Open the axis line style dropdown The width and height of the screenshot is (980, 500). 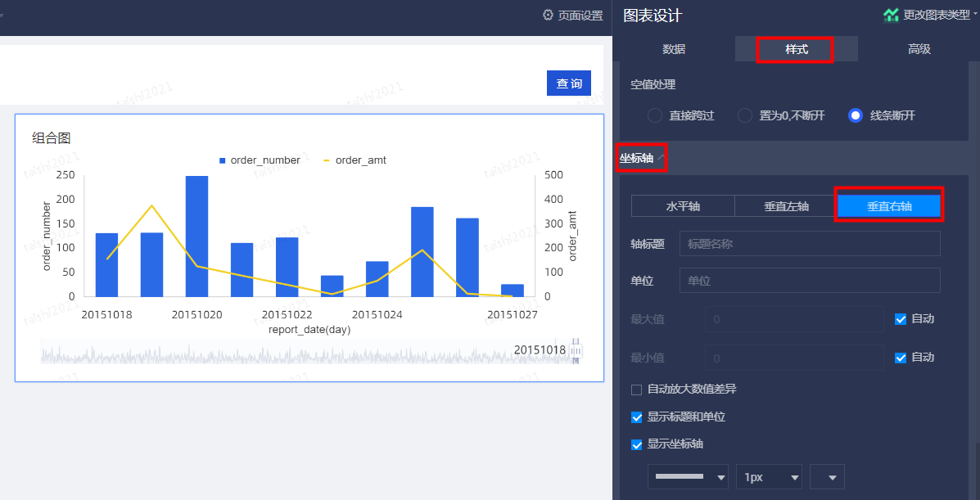[688, 477]
